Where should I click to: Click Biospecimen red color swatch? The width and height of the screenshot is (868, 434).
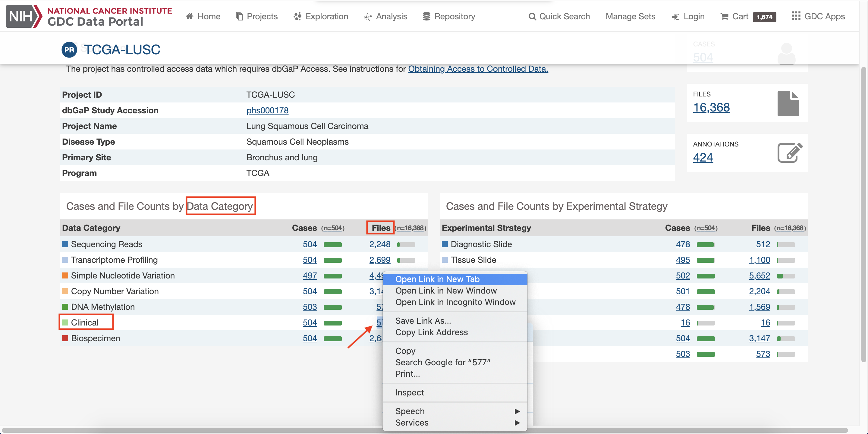[65, 338]
